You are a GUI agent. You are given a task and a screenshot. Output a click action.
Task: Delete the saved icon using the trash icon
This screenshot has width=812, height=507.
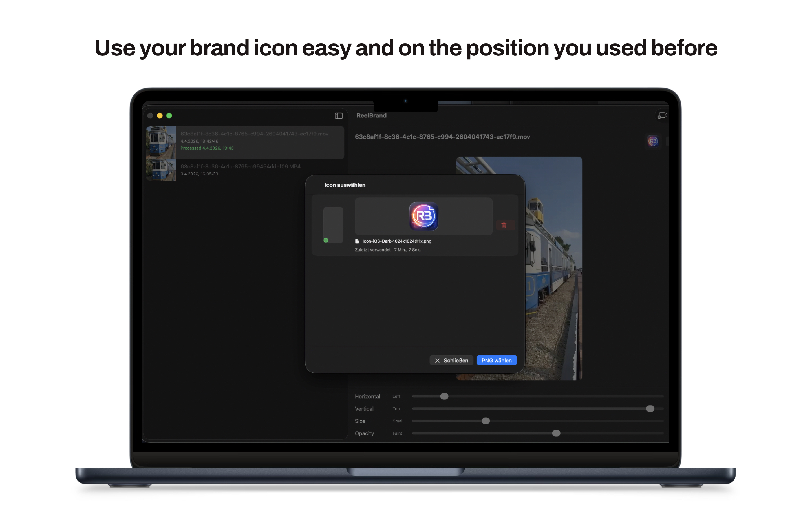point(505,225)
